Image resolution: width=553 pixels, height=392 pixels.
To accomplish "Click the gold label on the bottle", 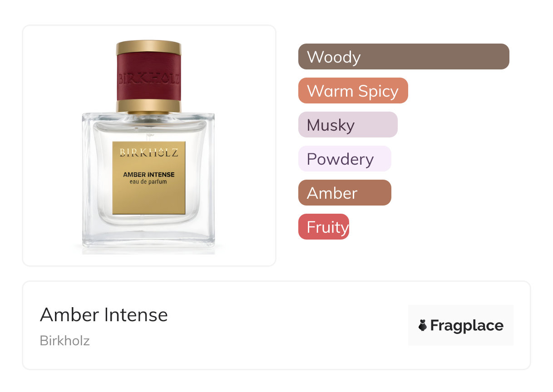I will (149, 178).
